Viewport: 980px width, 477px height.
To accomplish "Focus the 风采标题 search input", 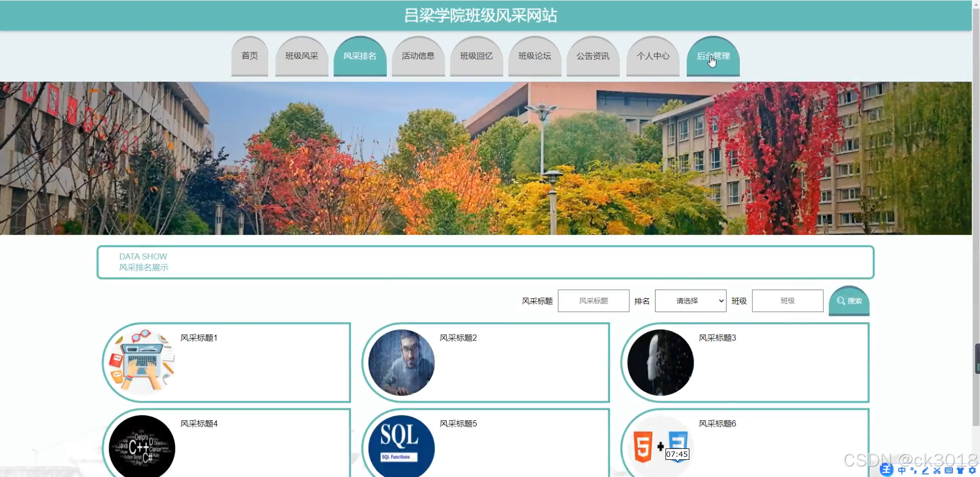I will (x=593, y=301).
